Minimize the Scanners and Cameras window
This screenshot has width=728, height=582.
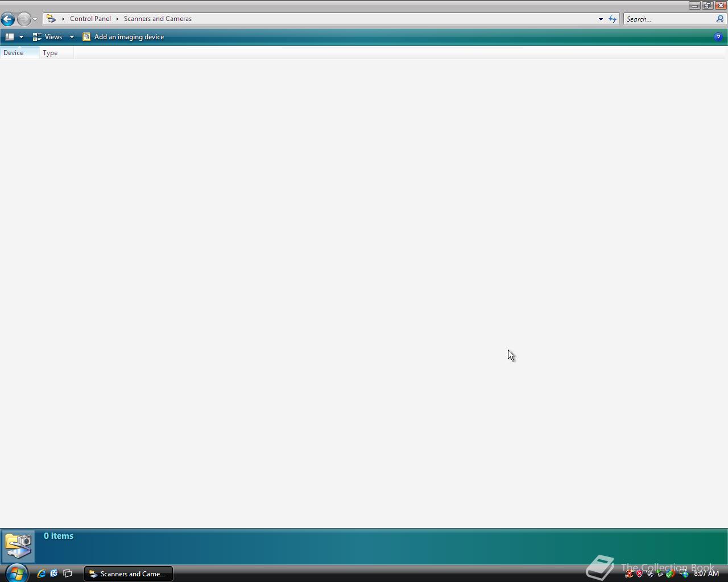[694, 5]
